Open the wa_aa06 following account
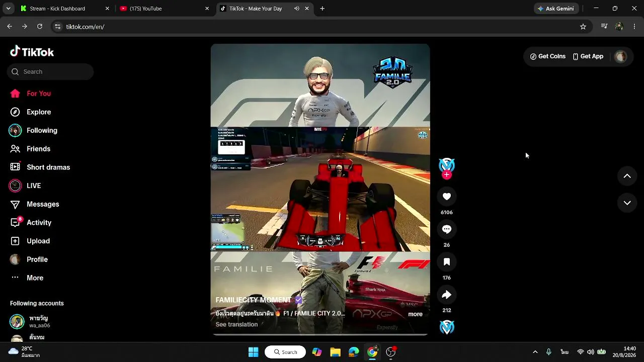The height and width of the screenshot is (362, 644). coord(40,322)
